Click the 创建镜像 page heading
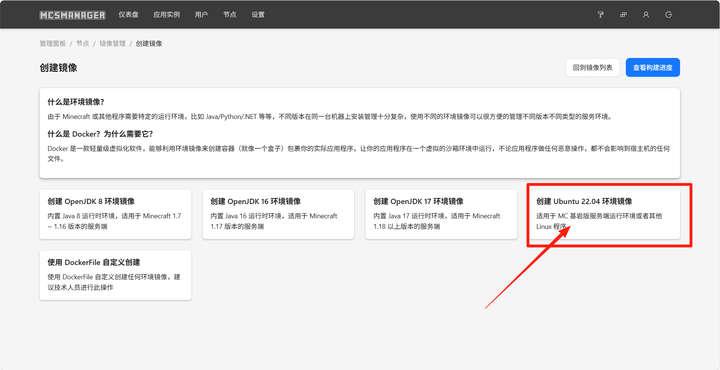 [58, 68]
